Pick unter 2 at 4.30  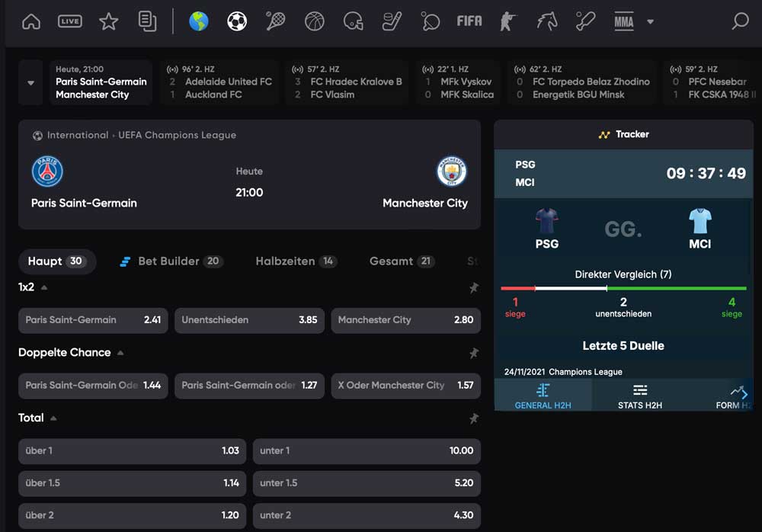[x=367, y=515]
